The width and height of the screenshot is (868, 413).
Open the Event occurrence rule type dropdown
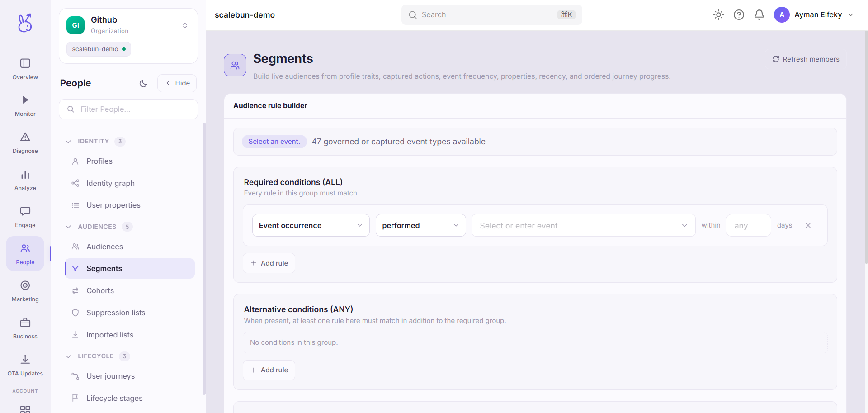pos(311,225)
